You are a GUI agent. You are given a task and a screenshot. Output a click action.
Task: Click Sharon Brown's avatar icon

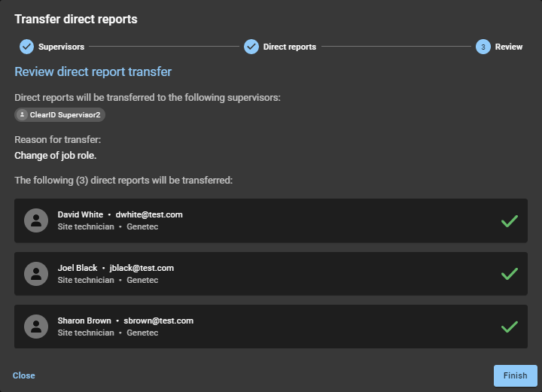(x=36, y=326)
